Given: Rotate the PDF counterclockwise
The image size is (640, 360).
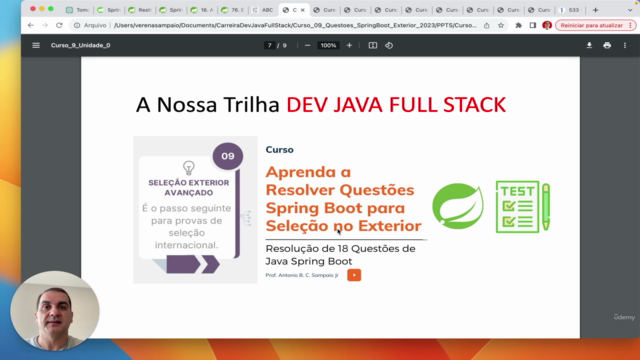Looking at the screenshot, I should (389, 45).
